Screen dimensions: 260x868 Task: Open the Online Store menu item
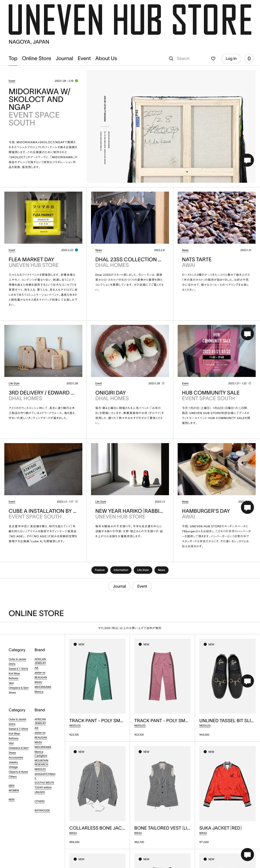37,58
